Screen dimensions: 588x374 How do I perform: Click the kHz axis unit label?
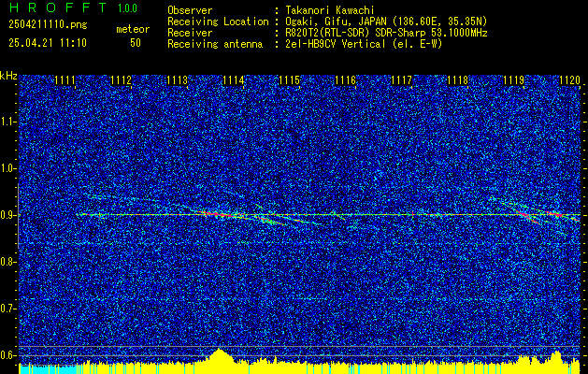pyautogui.click(x=8, y=76)
